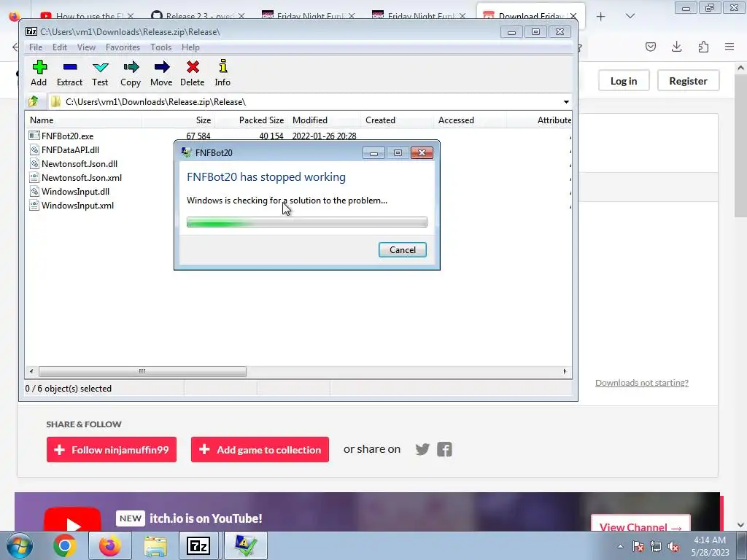The image size is (747, 560).
Task: Click the YouTube play logo in the banner
Action: tap(72, 520)
